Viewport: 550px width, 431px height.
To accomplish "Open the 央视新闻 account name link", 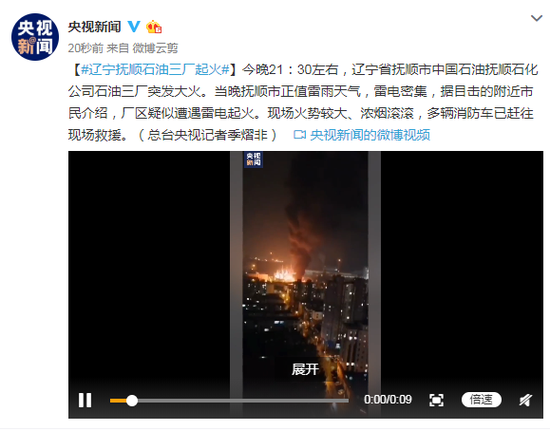I will tap(94, 27).
